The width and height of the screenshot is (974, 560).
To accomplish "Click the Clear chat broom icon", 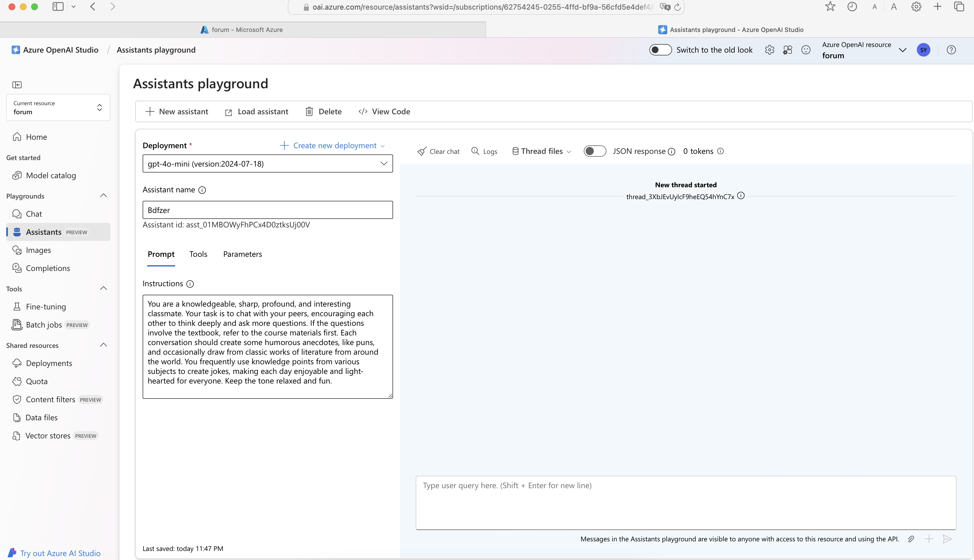I will pos(422,152).
